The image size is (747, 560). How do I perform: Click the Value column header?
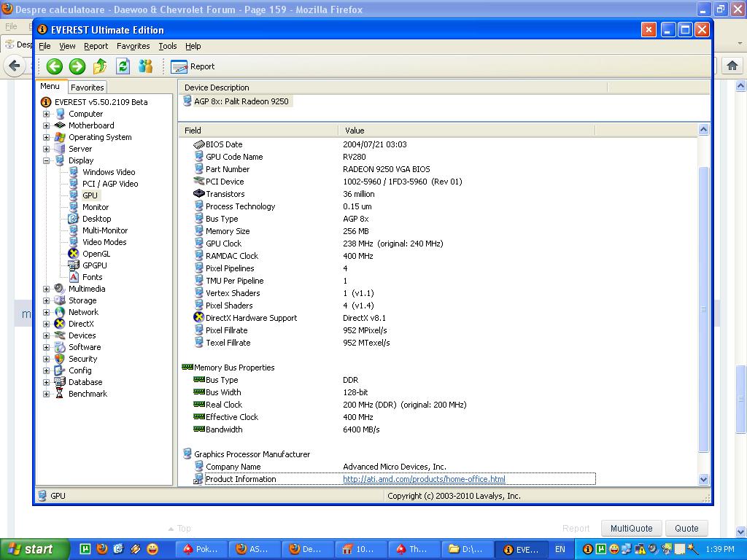point(467,131)
